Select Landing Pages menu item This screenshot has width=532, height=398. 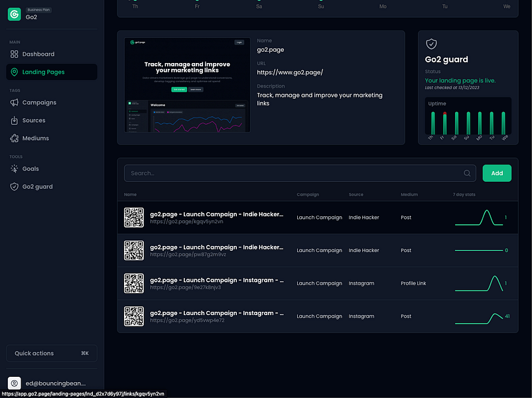pos(52,72)
